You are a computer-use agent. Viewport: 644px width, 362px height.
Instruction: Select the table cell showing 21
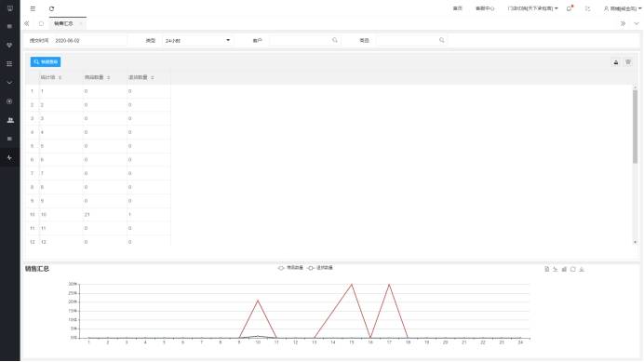click(105, 214)
